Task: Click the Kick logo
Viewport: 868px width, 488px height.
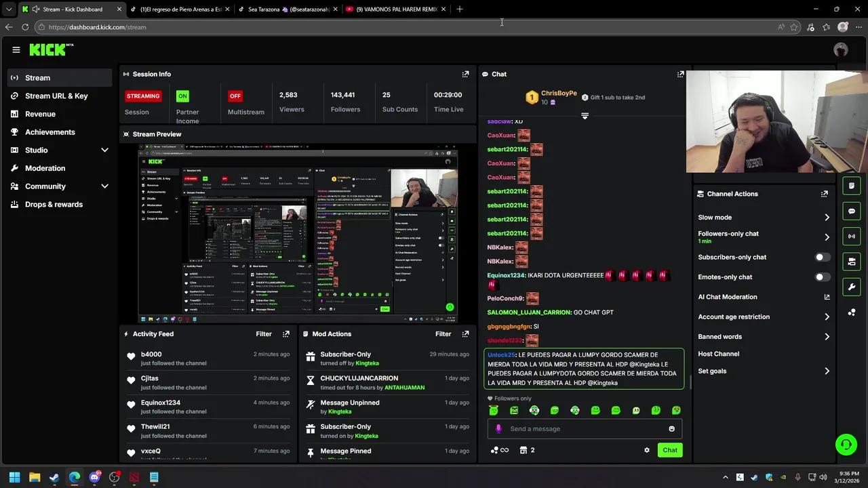Action: coord(51,49)
